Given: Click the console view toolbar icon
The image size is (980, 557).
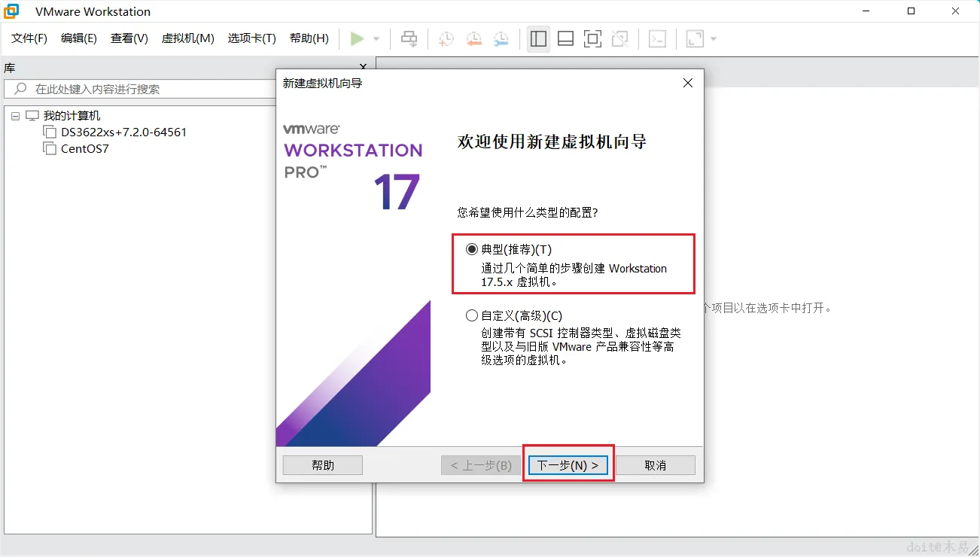Looking at the screenshot, I should [x=658, y=38].
